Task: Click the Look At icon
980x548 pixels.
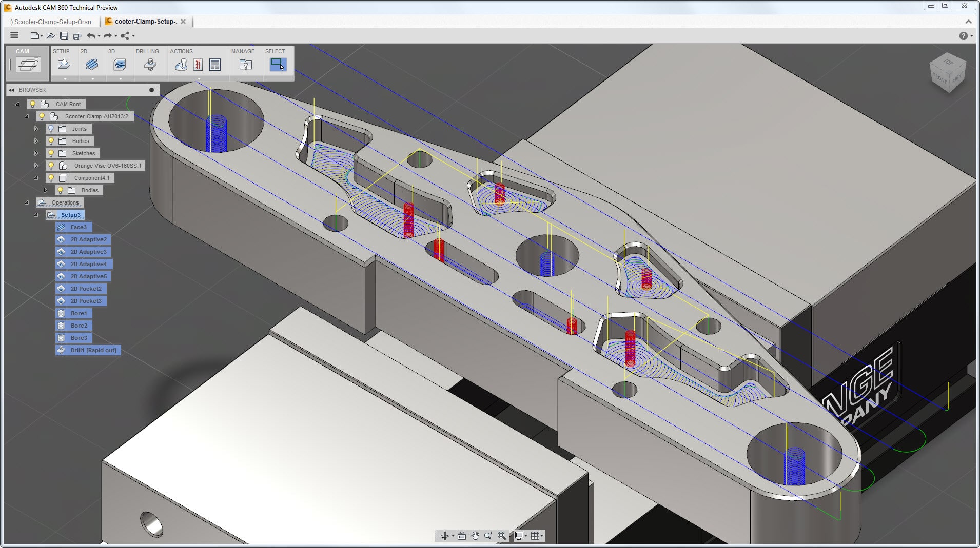Action: tap(462, 536)
